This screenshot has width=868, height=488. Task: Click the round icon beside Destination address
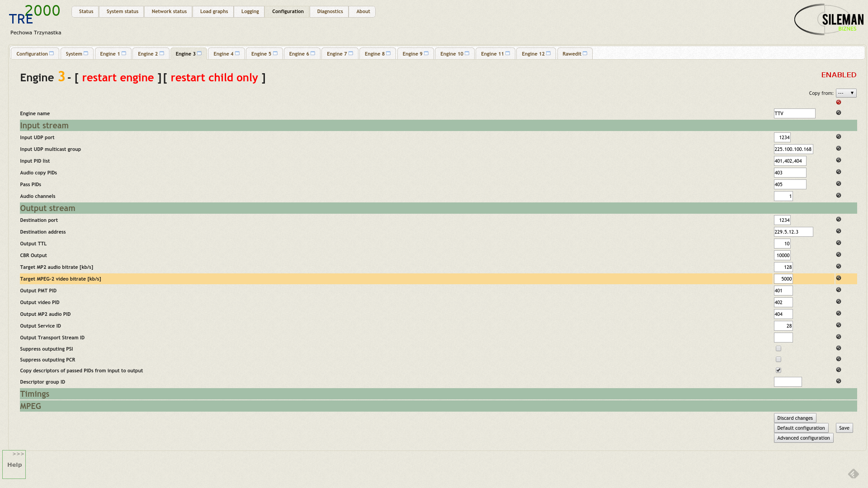point(839,231)
